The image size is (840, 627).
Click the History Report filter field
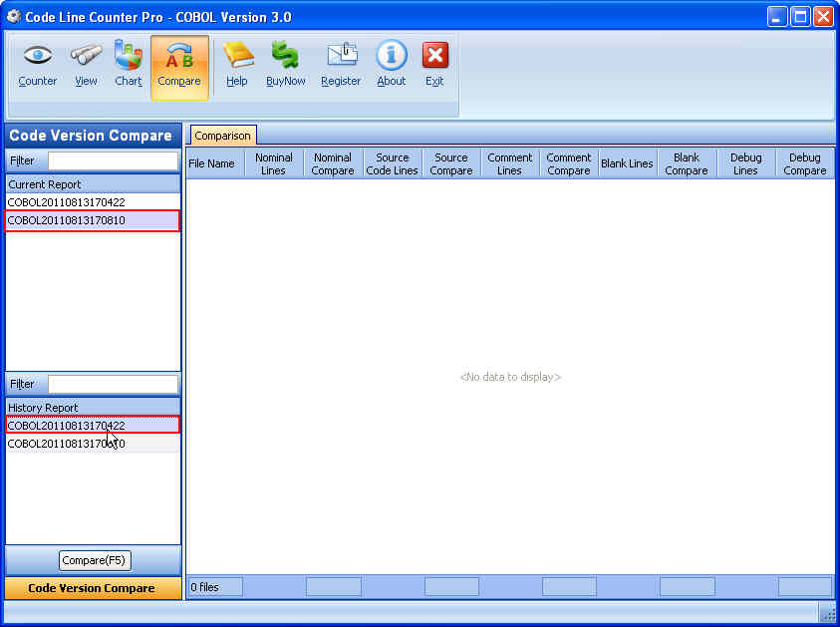pos(113,384)
